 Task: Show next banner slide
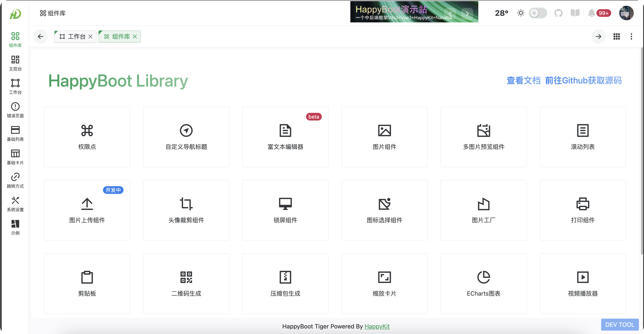tap(467, 14)
